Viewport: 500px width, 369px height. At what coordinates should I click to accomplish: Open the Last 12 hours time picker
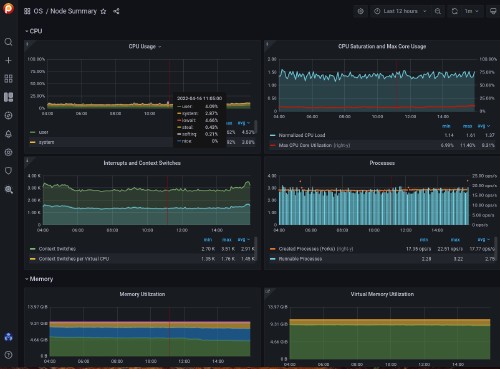[x=400, y=11]
